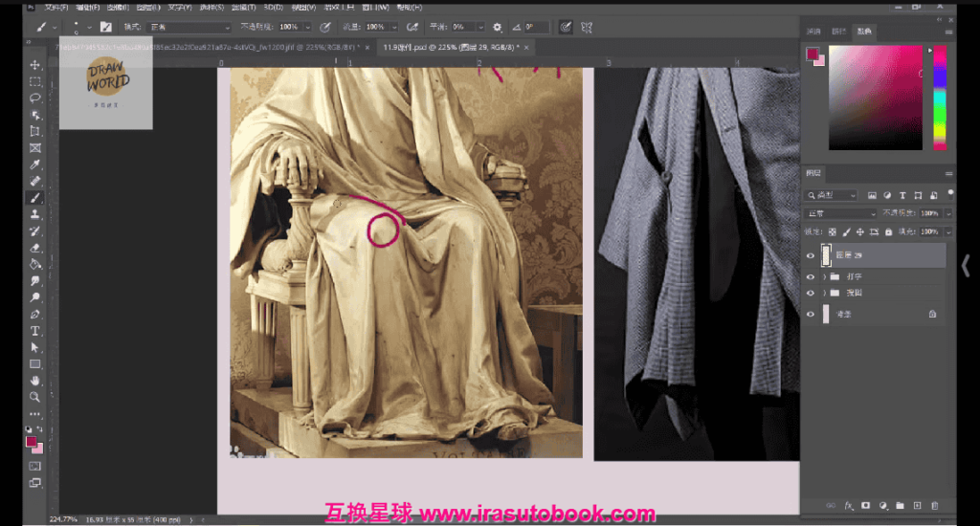Select the Lasso tool
The height and width of the screenshot is (526, 980).
tap(35, 99)
